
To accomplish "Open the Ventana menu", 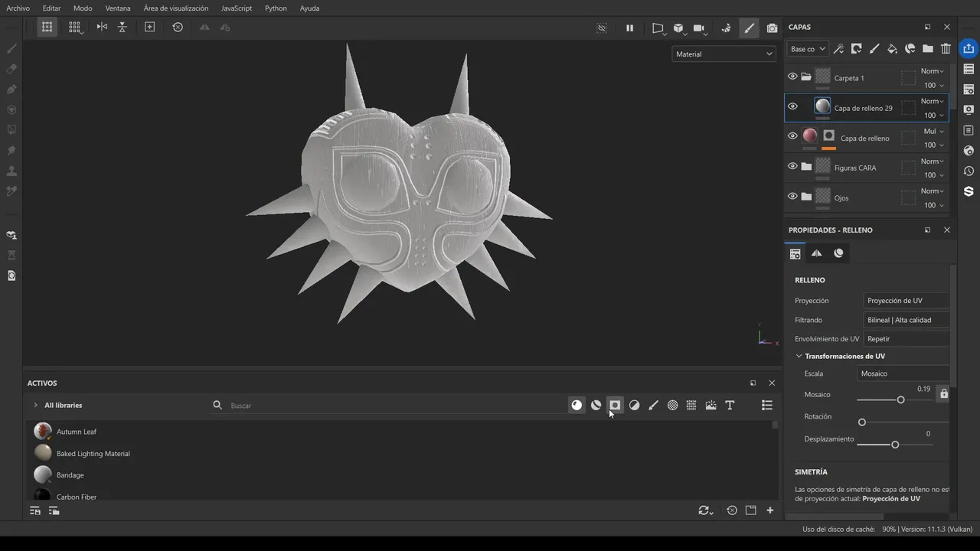I will tap(118, 8).
